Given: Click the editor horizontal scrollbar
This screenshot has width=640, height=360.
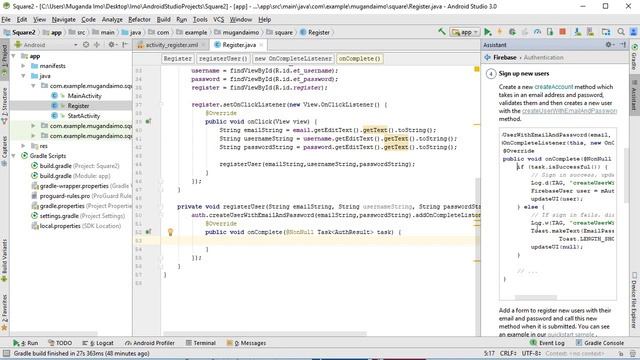Looking at the screenshot, I should pos(264,333).
